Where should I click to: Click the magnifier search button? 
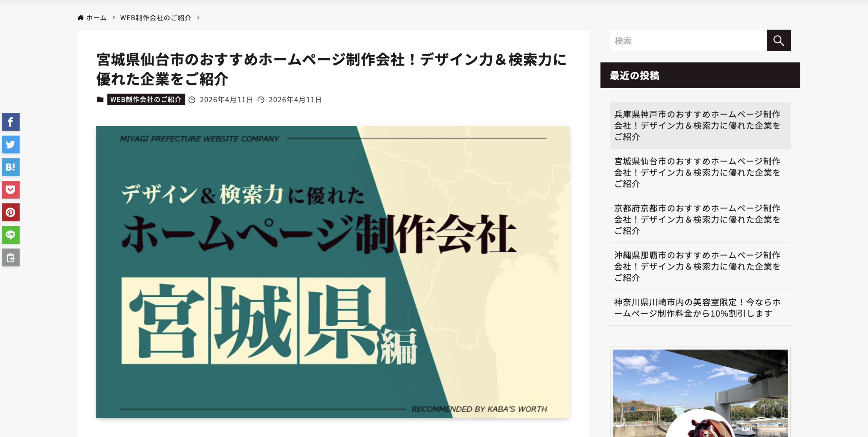(x=778, y=41)
